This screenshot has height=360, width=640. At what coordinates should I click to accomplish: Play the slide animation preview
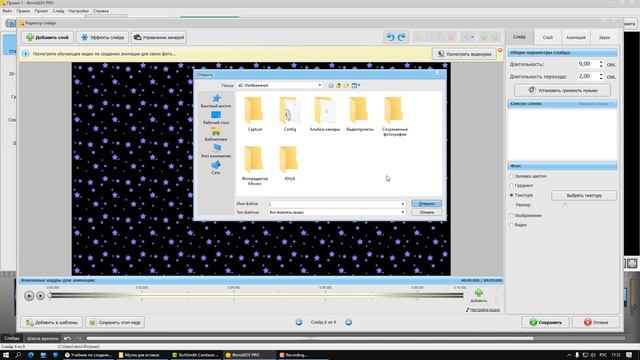click(x=29, y=296)
